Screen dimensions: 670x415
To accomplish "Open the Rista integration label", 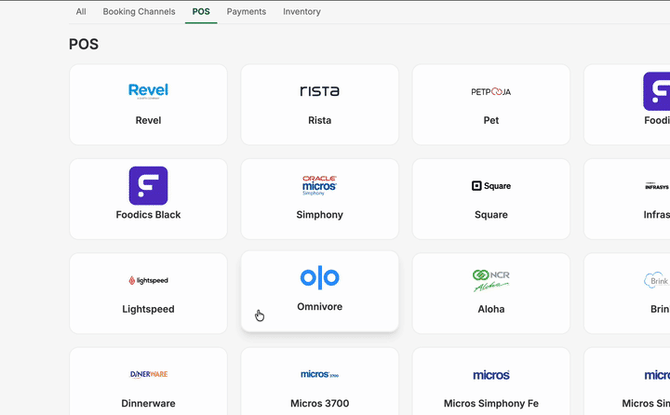I will [320, 121].
